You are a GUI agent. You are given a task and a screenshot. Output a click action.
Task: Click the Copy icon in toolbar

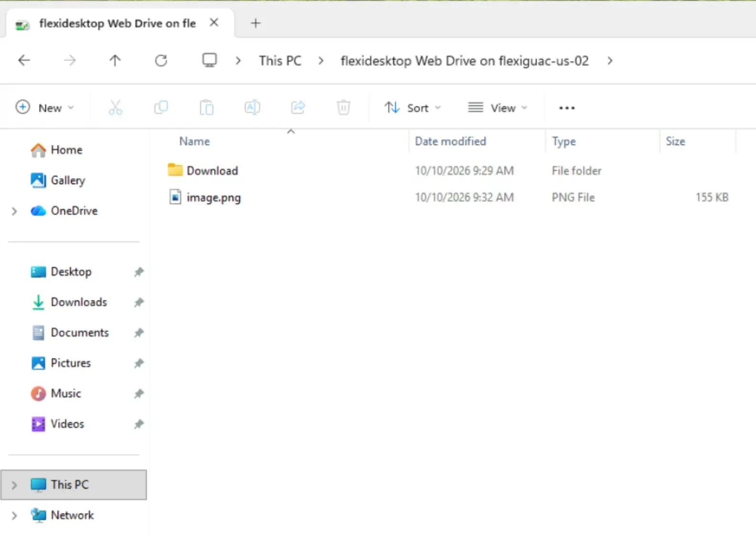click(x=161, y=108)
